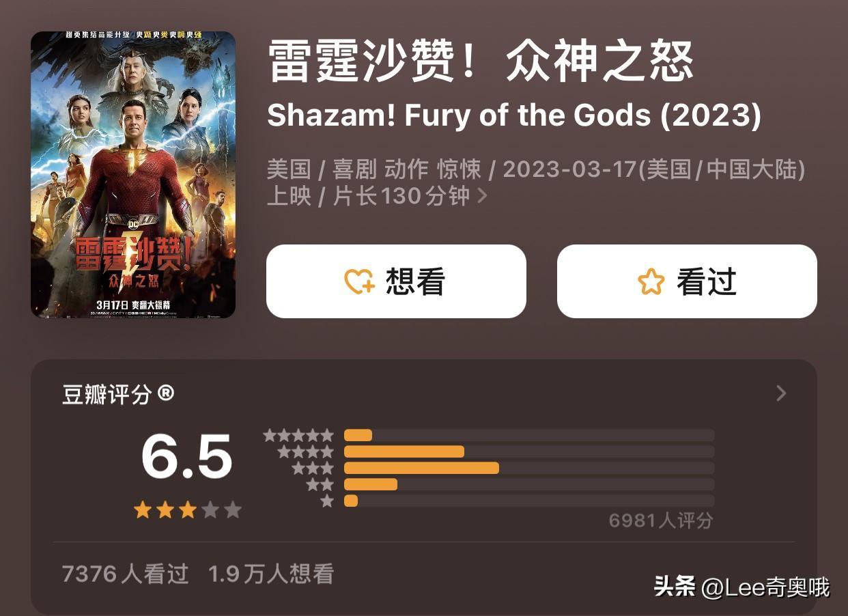Click the three-star rating row icon
The height and width of the screenshot is (616, 848).
[x=313, y=468]
